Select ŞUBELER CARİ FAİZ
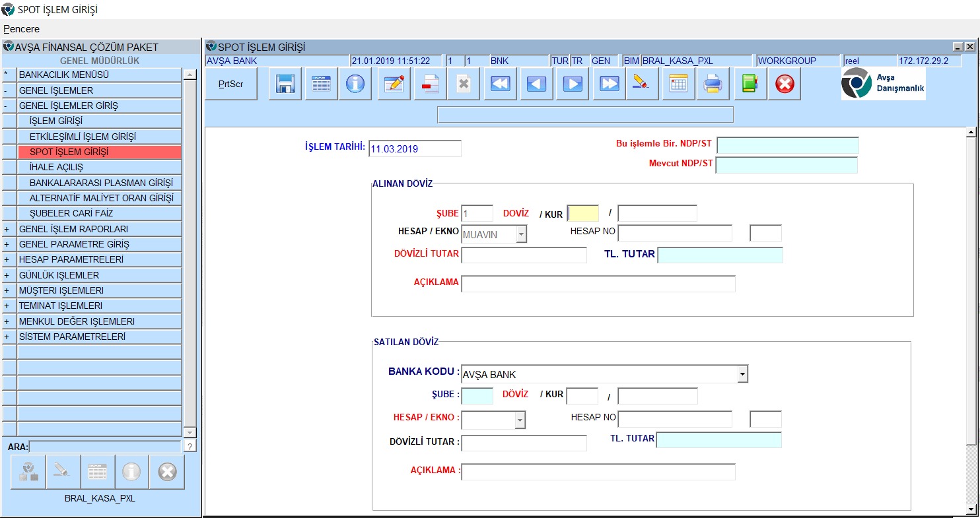Viewport: 980px width, 518px height. click(x=99, y=214)
